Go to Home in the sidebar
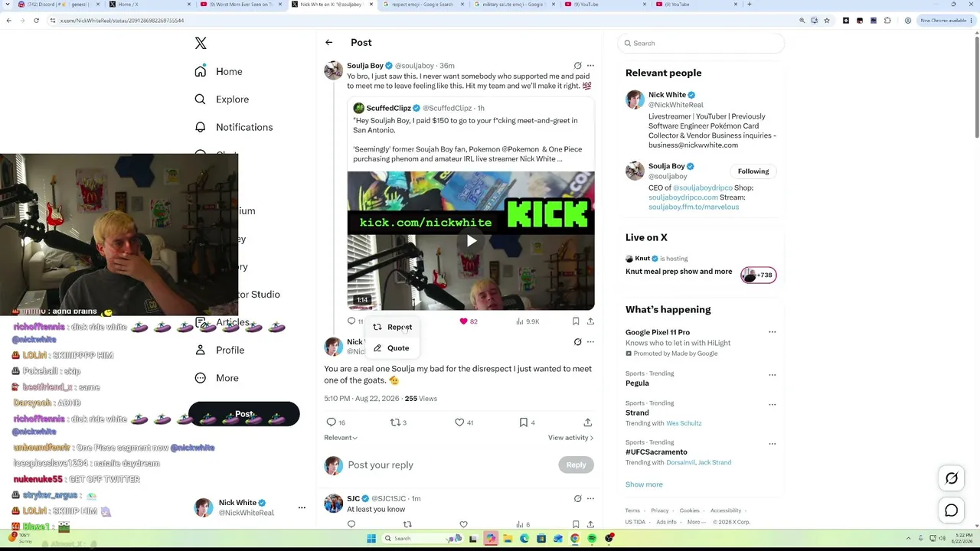The width and height of the screenshot is (980, 551). coord(219,71)
